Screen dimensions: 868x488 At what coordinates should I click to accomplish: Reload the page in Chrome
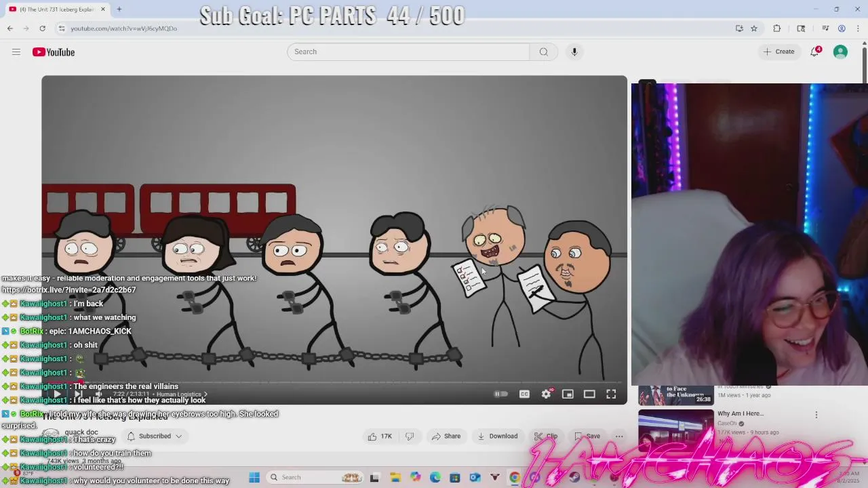pos(42,28)
